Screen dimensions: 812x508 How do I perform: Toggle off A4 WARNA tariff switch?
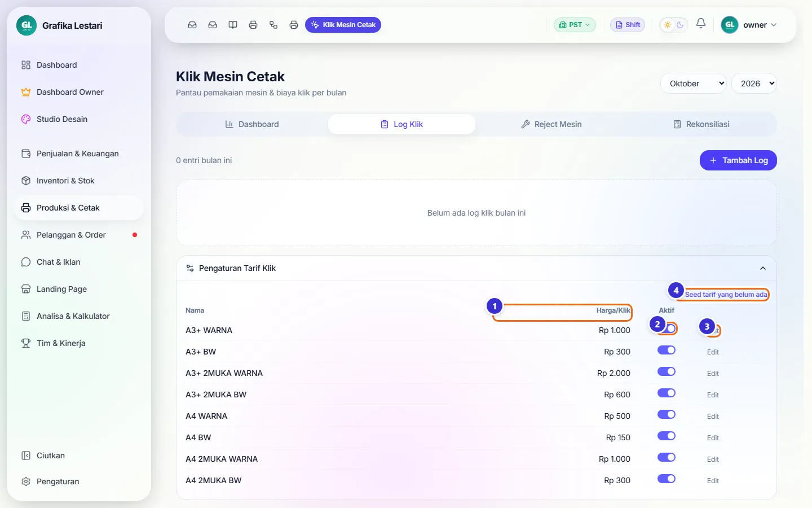coord(667,414)
